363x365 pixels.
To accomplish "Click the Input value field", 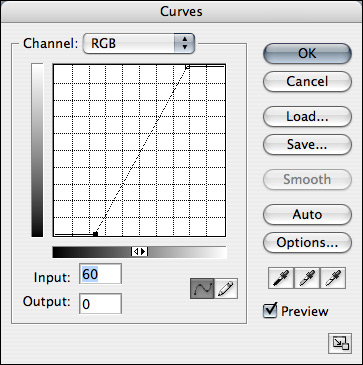I will point(100,274).
